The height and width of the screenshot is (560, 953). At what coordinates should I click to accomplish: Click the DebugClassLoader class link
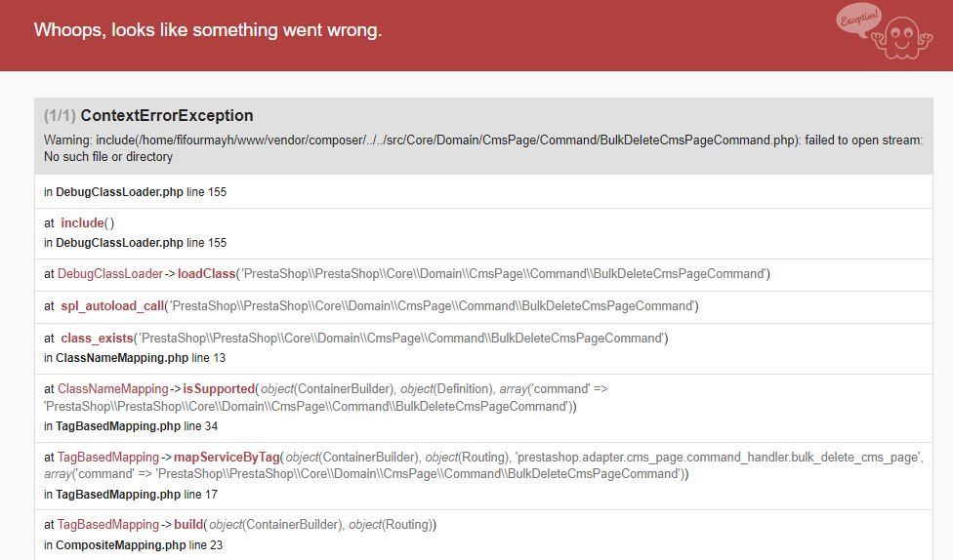[110, 273]
